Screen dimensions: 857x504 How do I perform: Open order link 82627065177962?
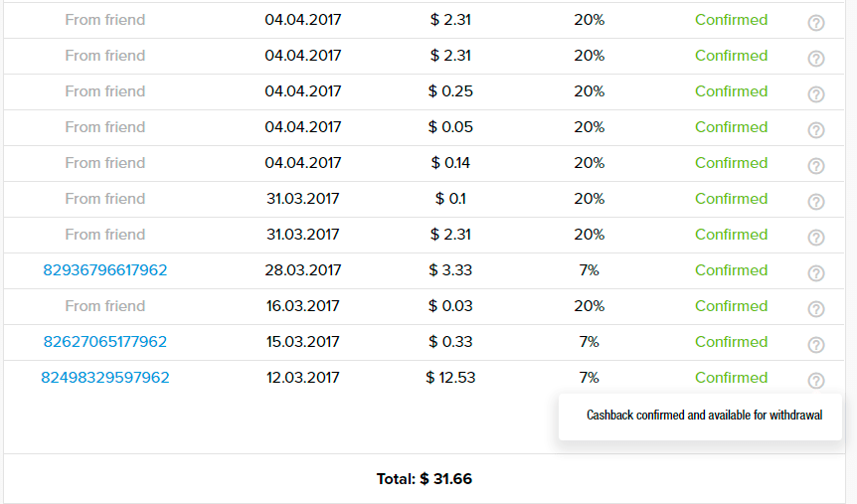tap(105, 342)
